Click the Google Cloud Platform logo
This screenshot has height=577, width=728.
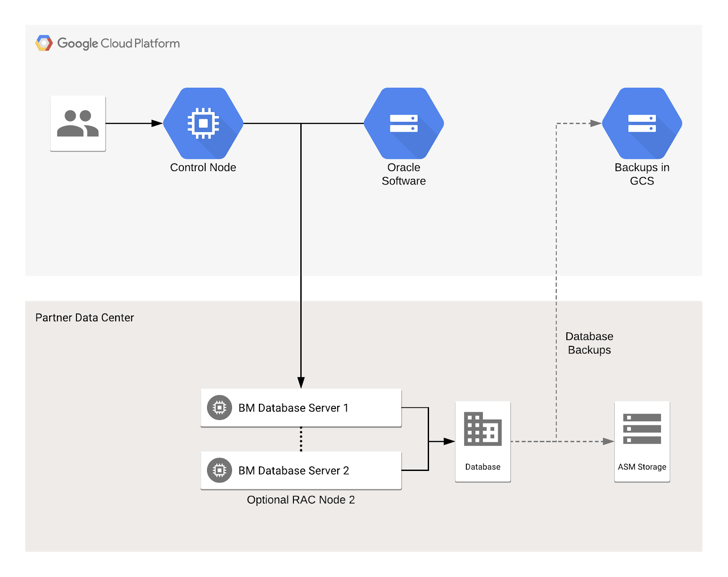pos(44,43)
